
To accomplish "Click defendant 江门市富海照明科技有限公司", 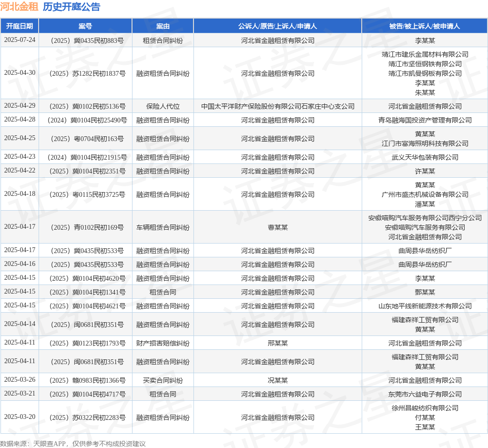I will (x=425, y=143).
